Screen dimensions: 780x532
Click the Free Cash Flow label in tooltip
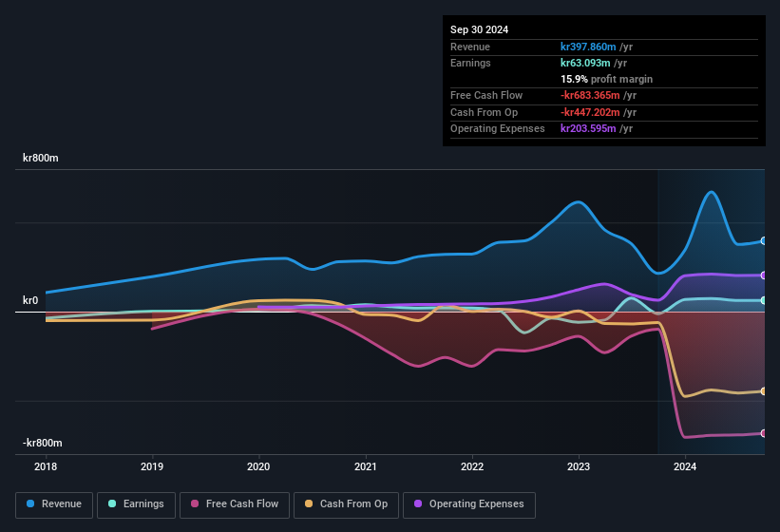tap(486, 95)
